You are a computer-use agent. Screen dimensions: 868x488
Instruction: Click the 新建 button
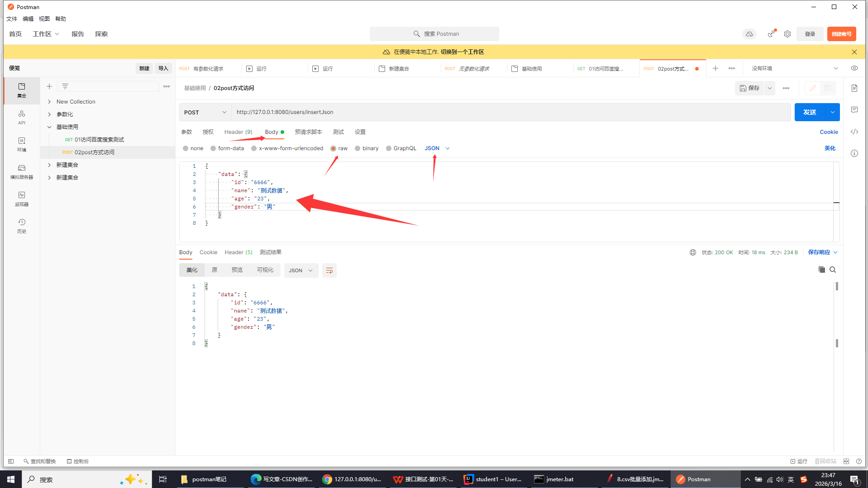click(x=144, y=68)
